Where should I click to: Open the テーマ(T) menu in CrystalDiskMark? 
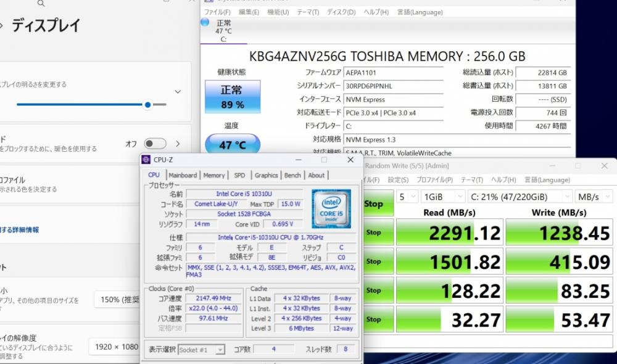(x=471, y=180)
